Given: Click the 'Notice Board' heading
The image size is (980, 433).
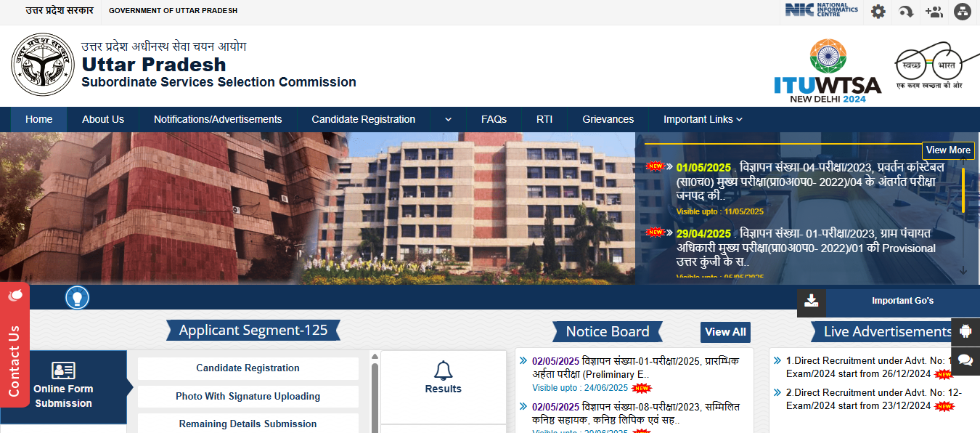Looking at the screenshot, I should [x=608, y=332].
